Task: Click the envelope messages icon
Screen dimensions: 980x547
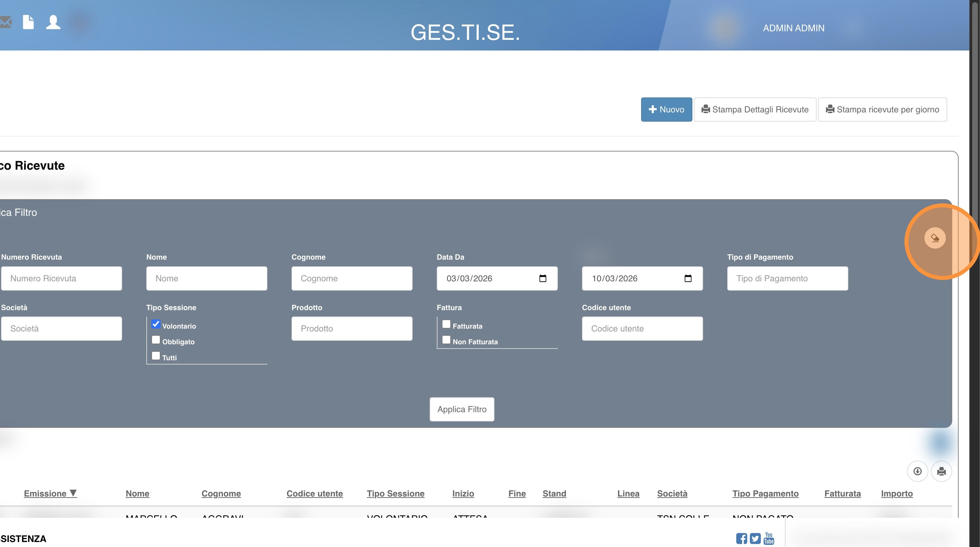Action: [5, 22]
